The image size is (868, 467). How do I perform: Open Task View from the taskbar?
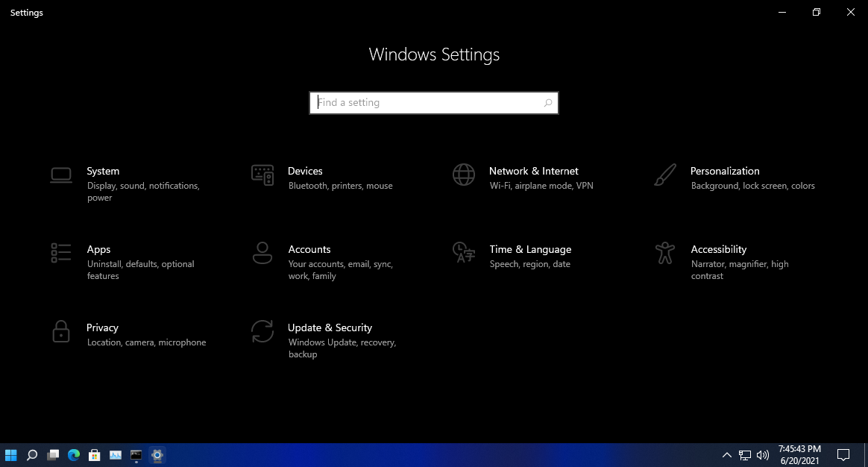pos(53,455)
